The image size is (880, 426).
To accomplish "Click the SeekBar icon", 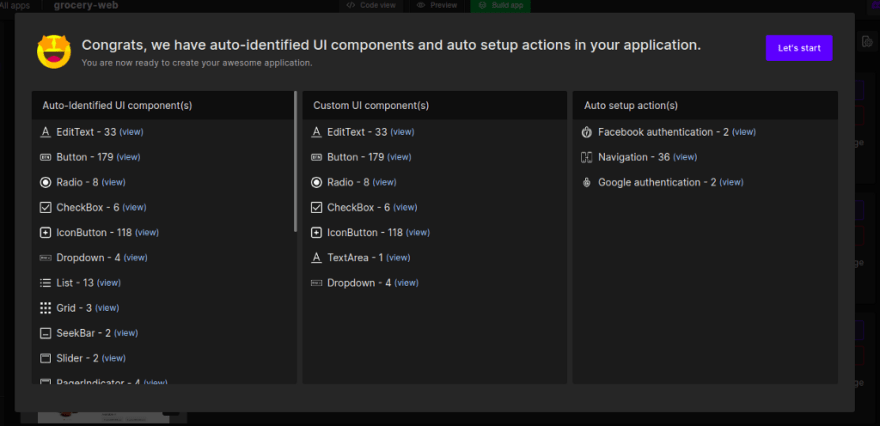I will [x=45, y=333].
